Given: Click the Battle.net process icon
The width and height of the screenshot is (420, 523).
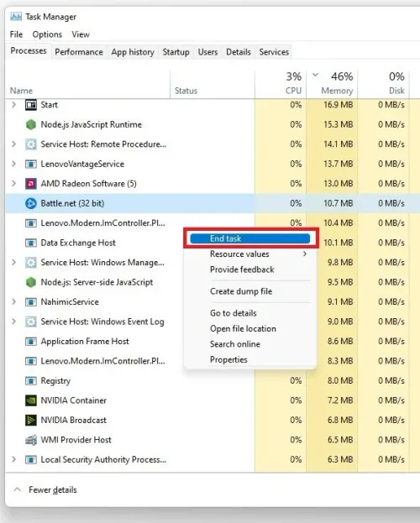Looking at the screenshot, I should [x=31, y=203].
